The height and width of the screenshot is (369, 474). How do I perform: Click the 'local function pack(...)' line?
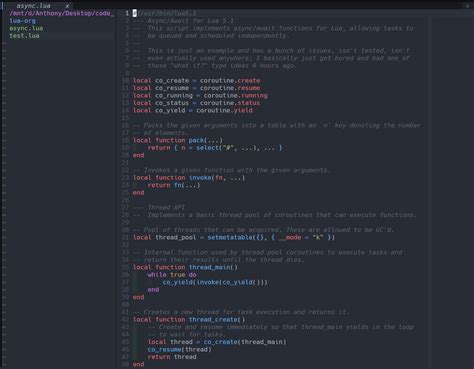178,140
